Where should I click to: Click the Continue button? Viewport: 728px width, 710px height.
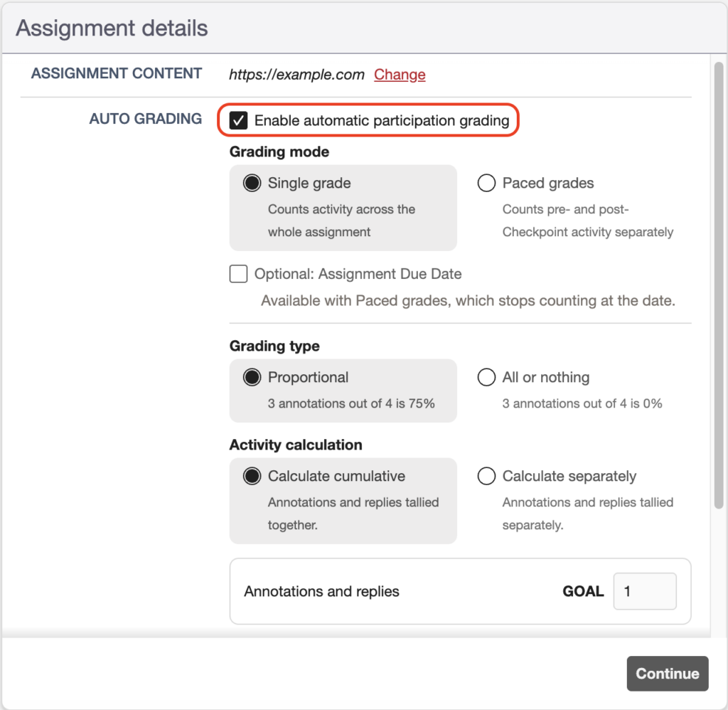(x=667, y=673)
